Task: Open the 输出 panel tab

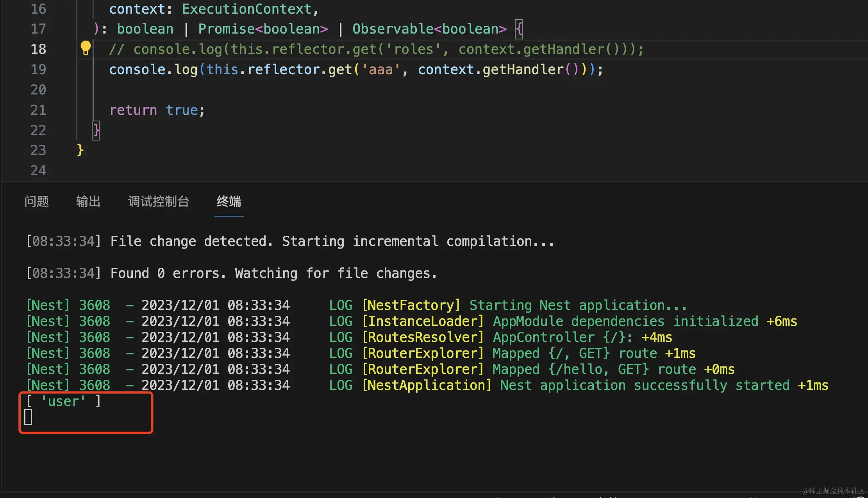Action: 88,201
